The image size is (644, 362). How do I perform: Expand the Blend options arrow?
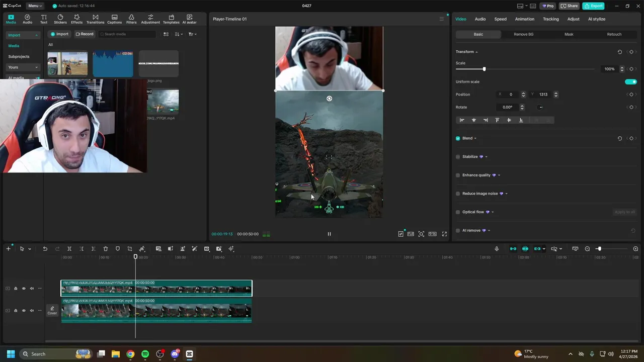475,138
